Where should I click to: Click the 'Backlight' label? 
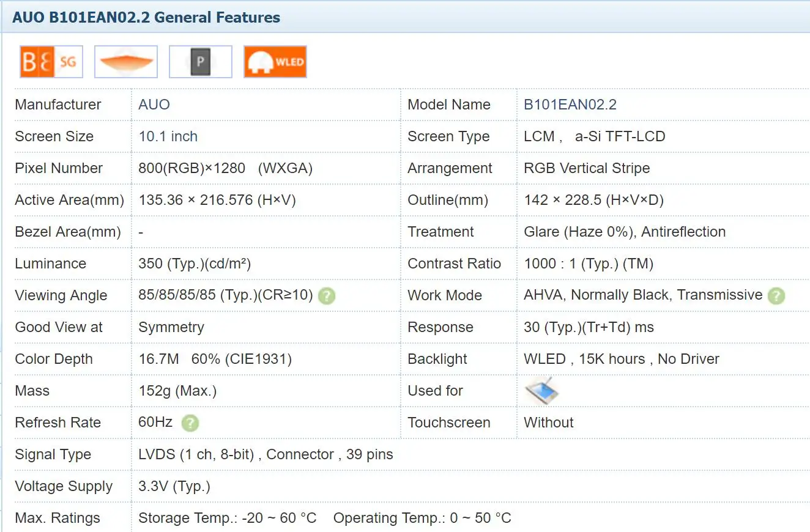pos(437,359)
